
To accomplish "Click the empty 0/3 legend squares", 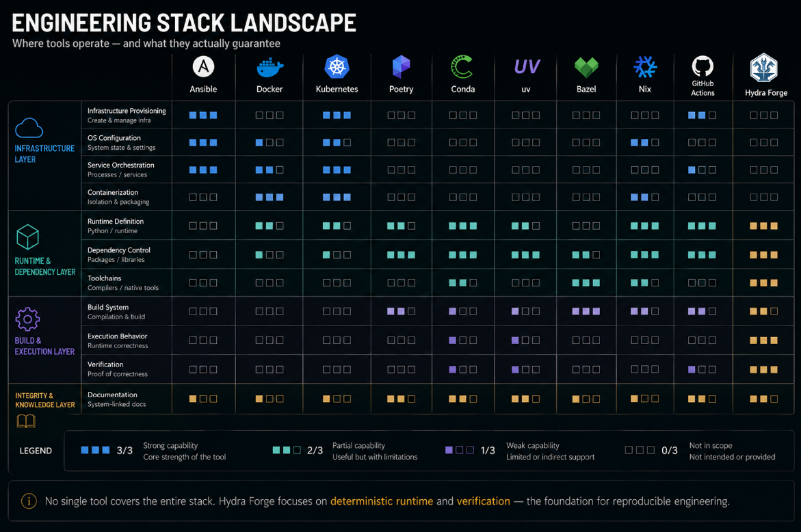I will click(640, 451).
